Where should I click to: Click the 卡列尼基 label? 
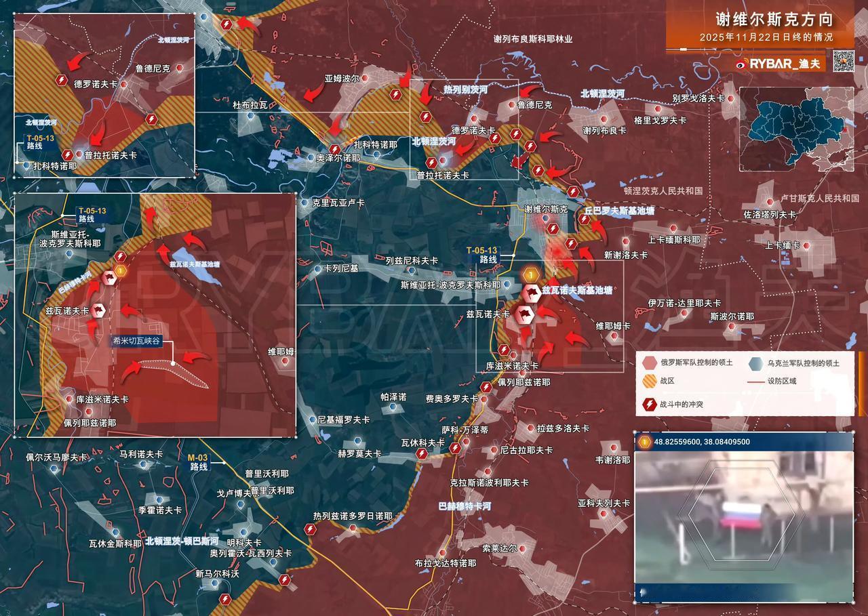click(341, 268)
